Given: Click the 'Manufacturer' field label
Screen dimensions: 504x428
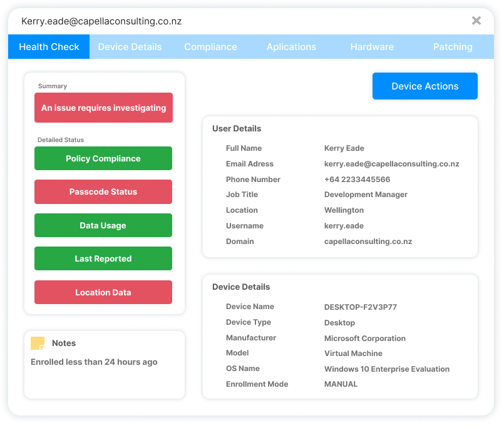Looking at the screenshot, I should [x=250, y=338].
